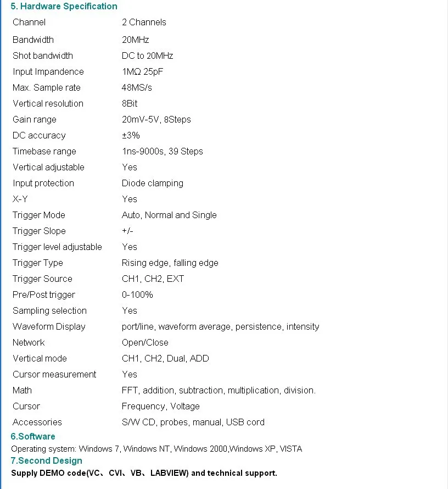Select the Math FFT functions text

coord(219,391)
